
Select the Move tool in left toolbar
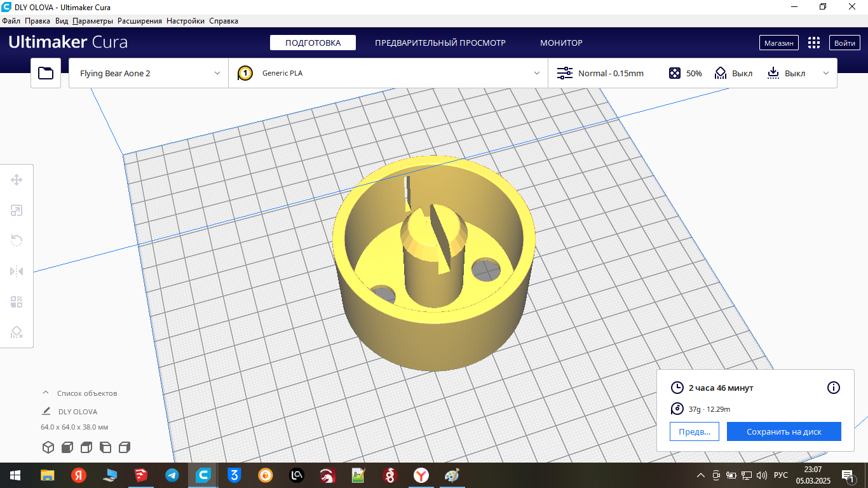tap(17, 180)
